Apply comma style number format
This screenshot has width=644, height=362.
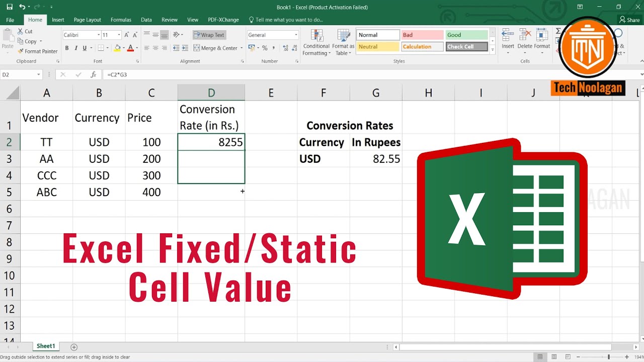coord(273,48)
